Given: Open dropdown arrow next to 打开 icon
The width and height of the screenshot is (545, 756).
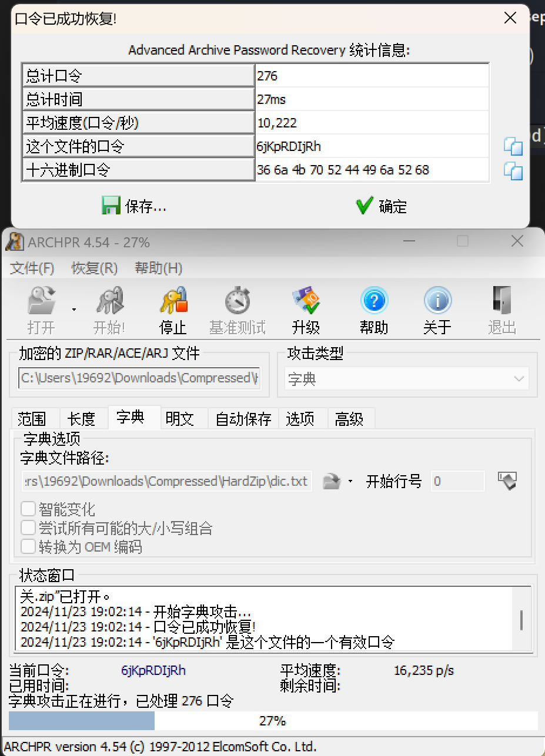Looking at the screenshot, I should pyautogui.click(x=73, y=310).
